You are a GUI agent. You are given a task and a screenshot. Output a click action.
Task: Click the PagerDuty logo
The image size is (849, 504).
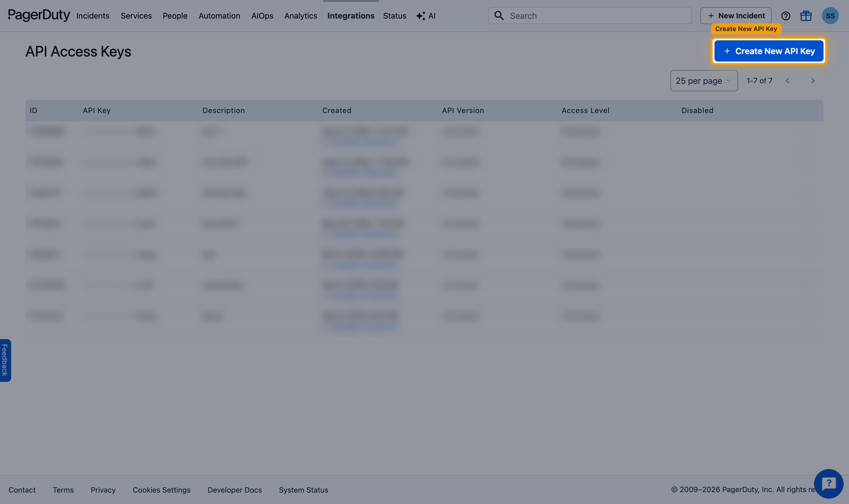(39, 15)
